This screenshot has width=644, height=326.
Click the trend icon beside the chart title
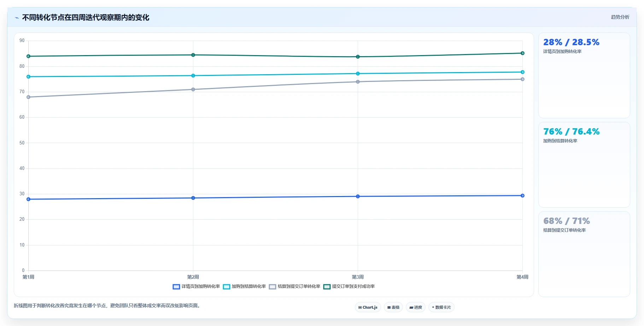pos(17,18)
